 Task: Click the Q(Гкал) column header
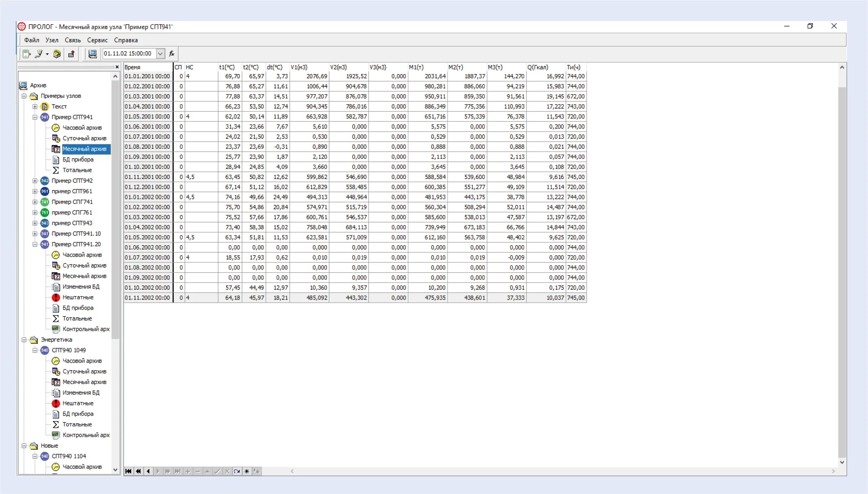pos(545,67)
